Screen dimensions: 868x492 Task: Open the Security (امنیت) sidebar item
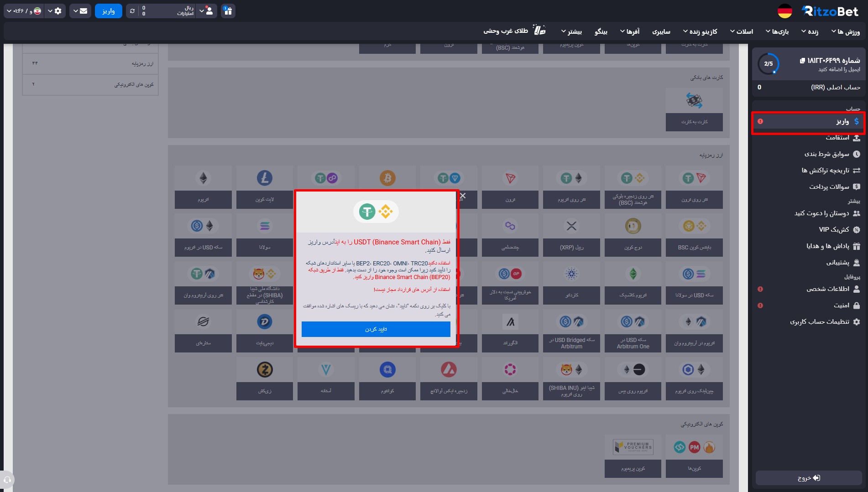click(808, 306)
